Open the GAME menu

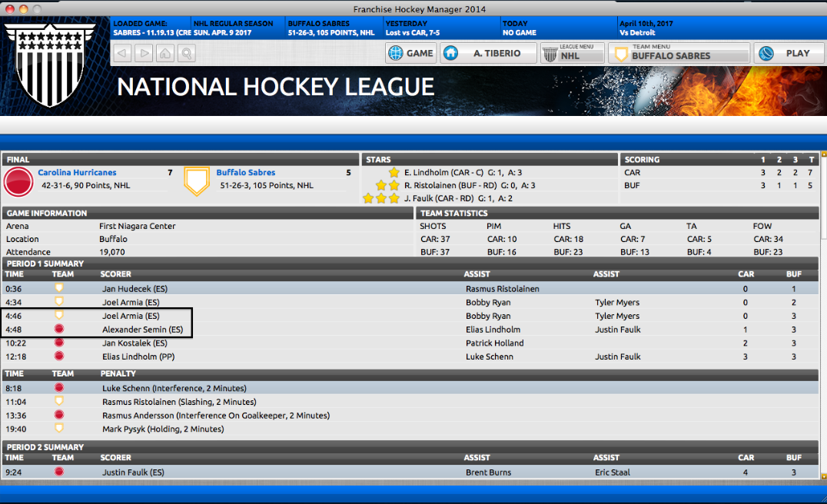pyautogui.click(x=411, y=53)
